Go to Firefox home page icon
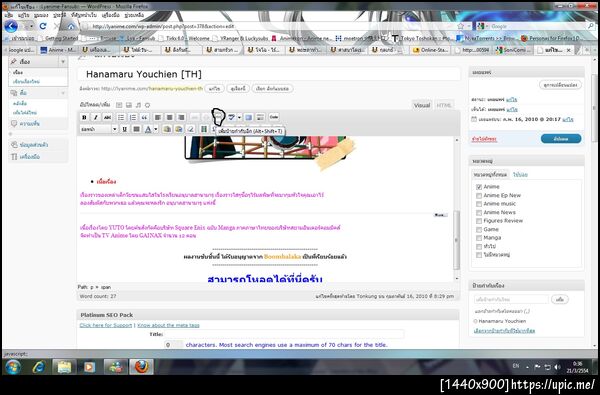Image resolution: width=600 pixels, height=395 pixels. click(71, 26)
